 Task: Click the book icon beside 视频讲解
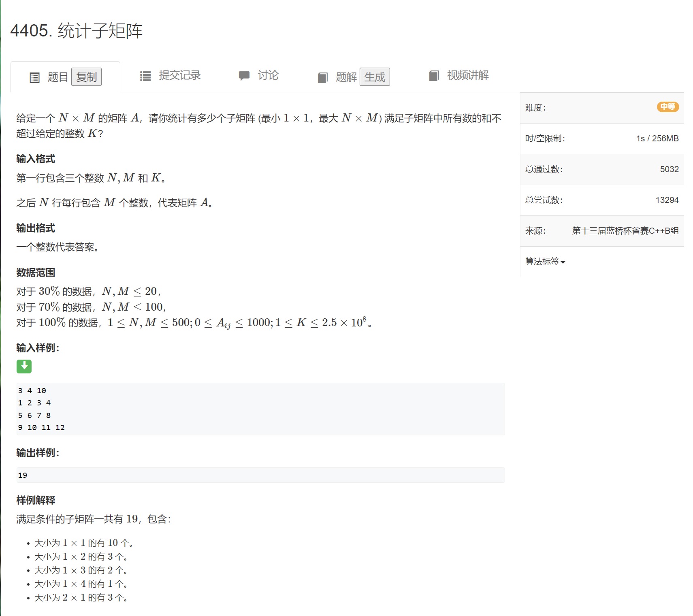coord(434,76)
